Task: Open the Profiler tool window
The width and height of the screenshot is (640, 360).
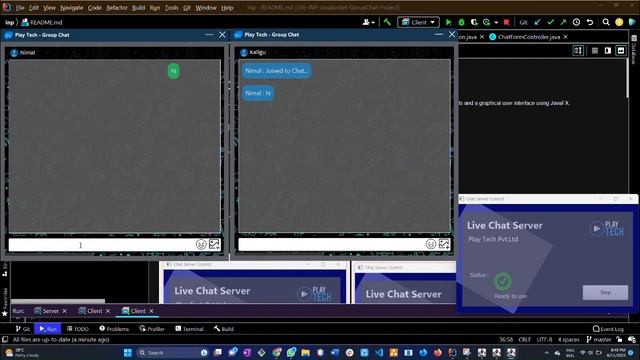Action: click(152, 329)
